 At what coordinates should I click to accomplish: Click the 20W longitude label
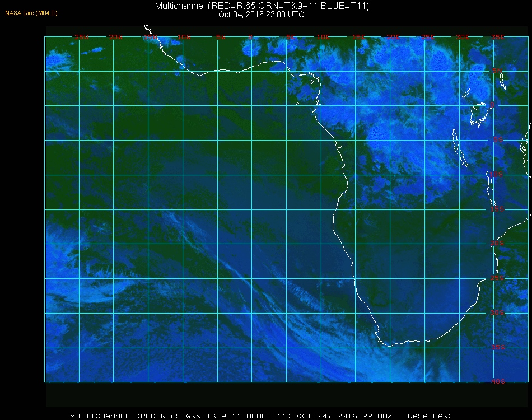coord(116,37)
